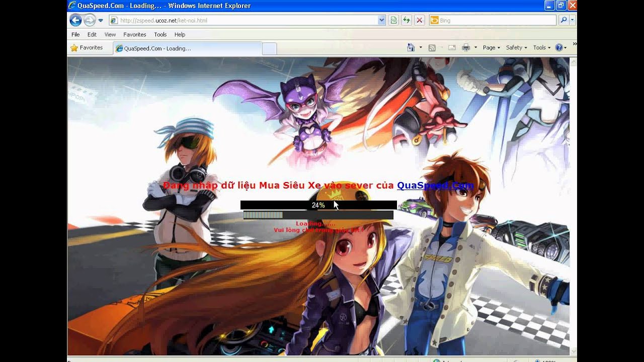Open the Page dropdown menu
This screenshot has width=644, height=362.
(x=492, y=48)
